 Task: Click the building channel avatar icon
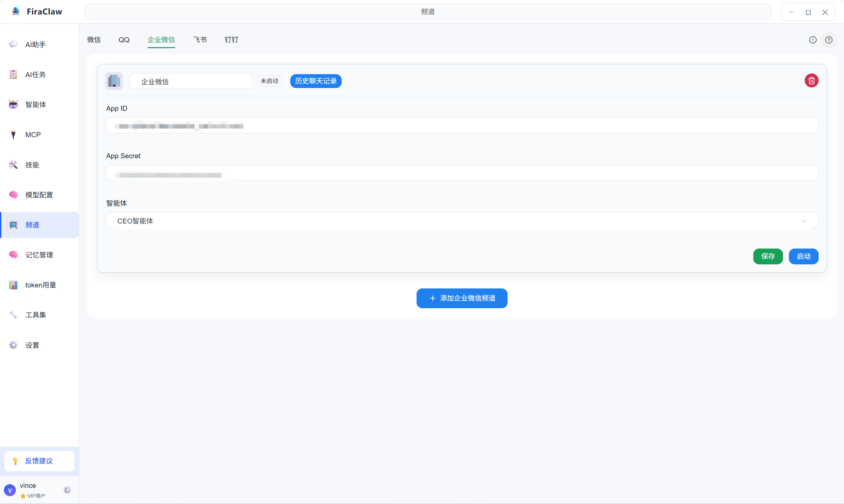click(114, 81)
